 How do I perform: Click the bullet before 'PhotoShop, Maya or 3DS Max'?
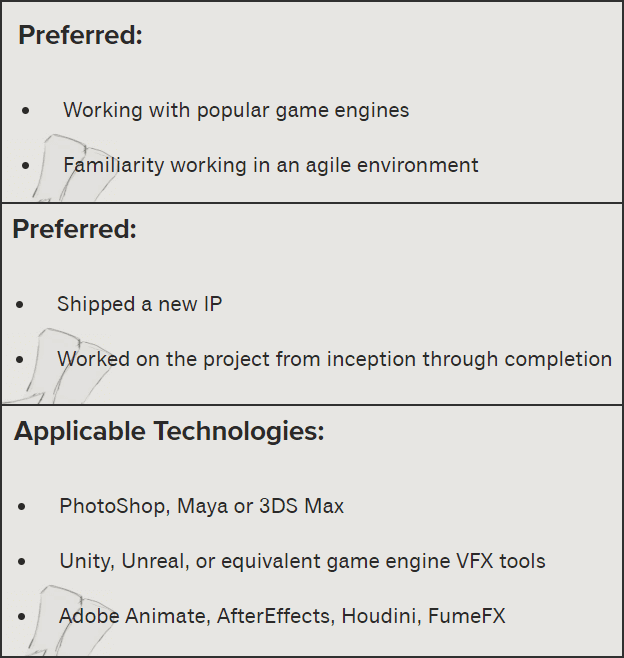22,507
